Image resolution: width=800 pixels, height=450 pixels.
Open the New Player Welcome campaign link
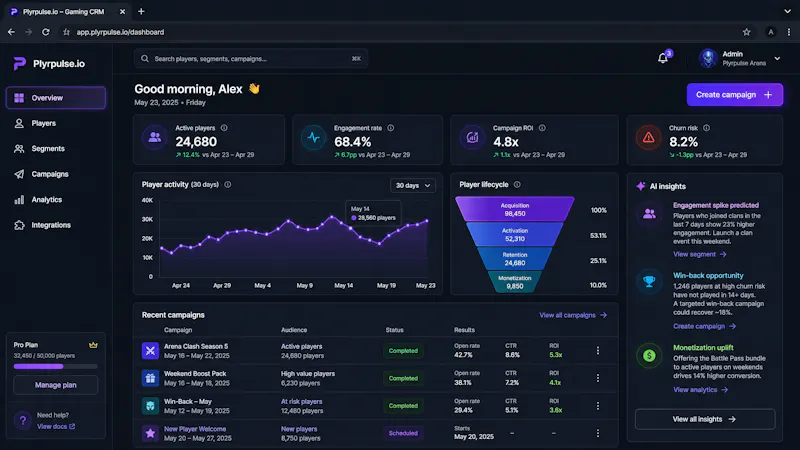click(x=195, y=429)
